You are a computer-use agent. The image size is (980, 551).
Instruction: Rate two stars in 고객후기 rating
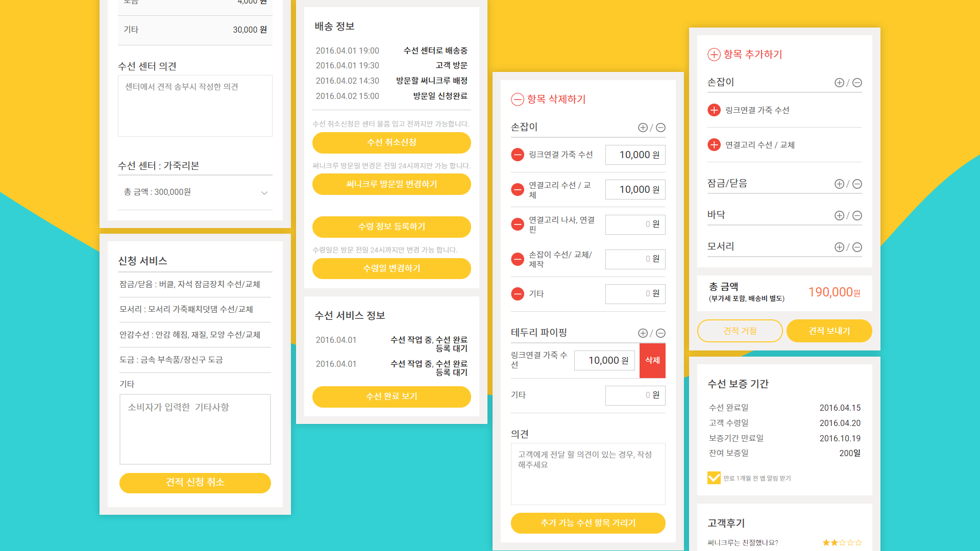click(834, 542)
